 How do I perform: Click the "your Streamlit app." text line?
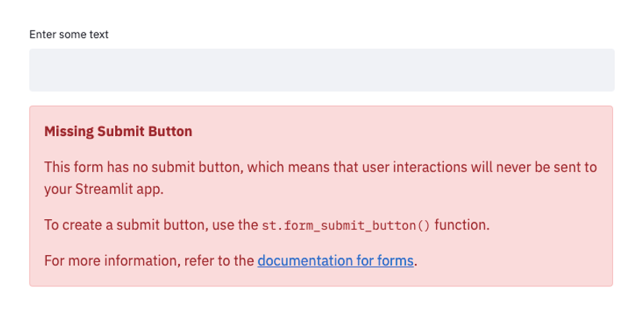coord(104,190)
